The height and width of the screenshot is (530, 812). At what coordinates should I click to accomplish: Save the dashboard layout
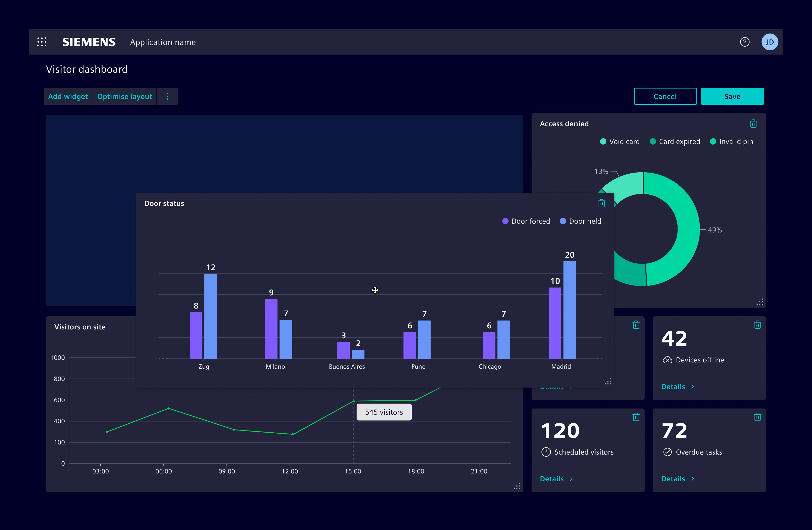[x=732, y=96]
